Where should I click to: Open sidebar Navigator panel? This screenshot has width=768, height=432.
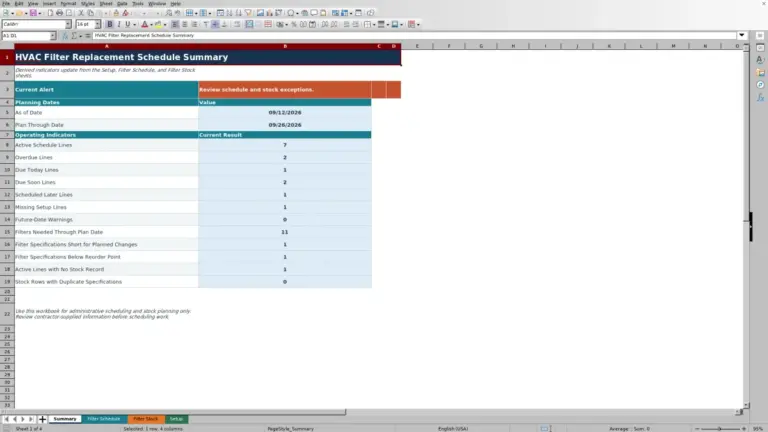click(x=760, y=85)
